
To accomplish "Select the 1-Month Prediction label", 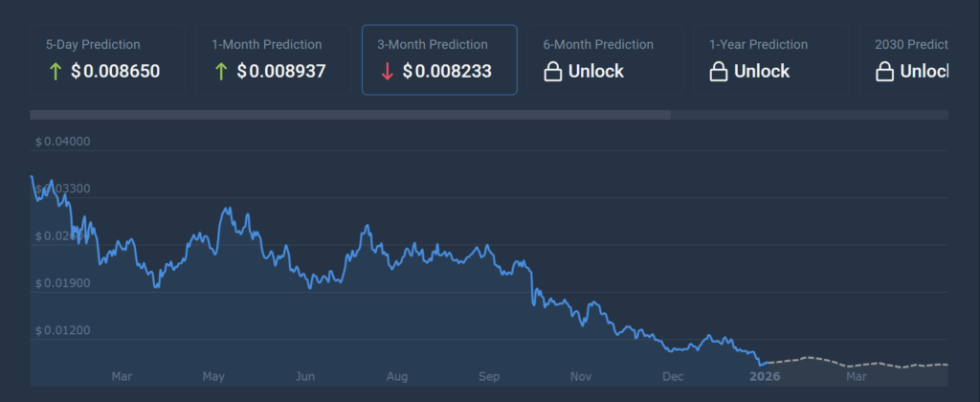I will pos(266,44).
